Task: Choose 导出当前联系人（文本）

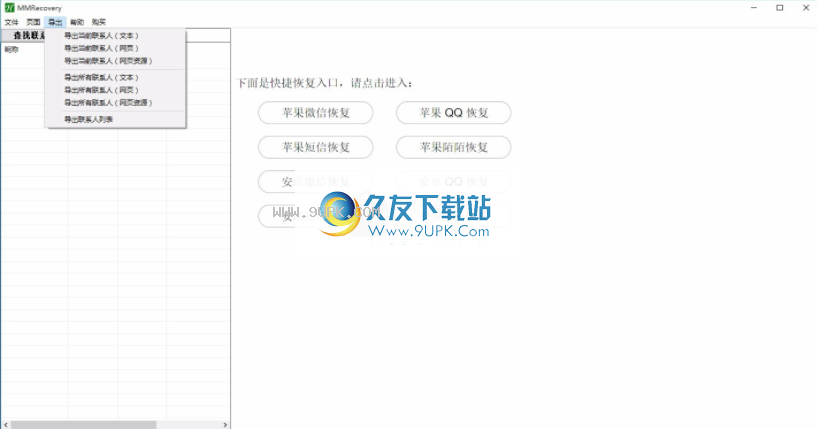Action: click(115, 35)
